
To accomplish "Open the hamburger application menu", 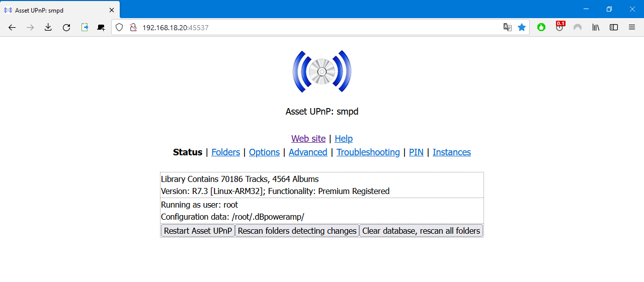I will [632, 28].
